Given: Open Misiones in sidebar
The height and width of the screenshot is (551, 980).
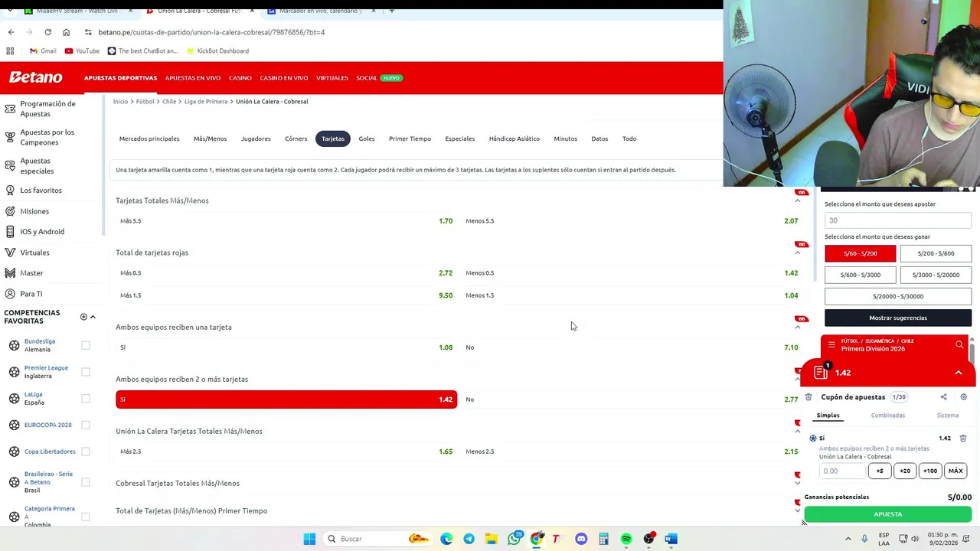Looking at the screenshot, I should tap(34, 211).
